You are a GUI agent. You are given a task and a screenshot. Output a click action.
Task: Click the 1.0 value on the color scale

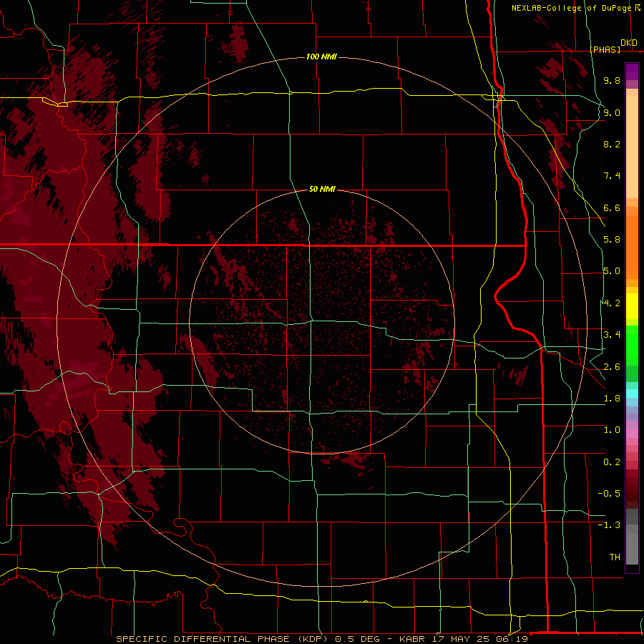point(612,430)
